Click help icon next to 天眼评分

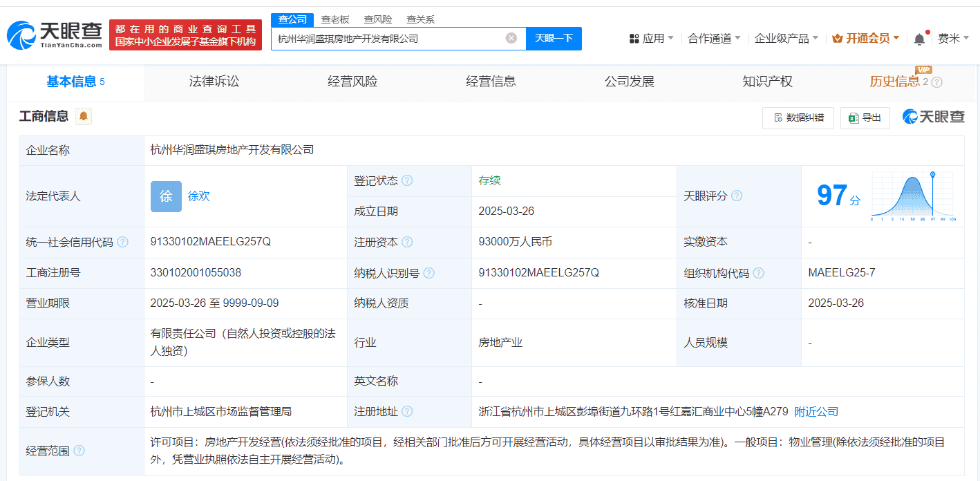point(737,196)
